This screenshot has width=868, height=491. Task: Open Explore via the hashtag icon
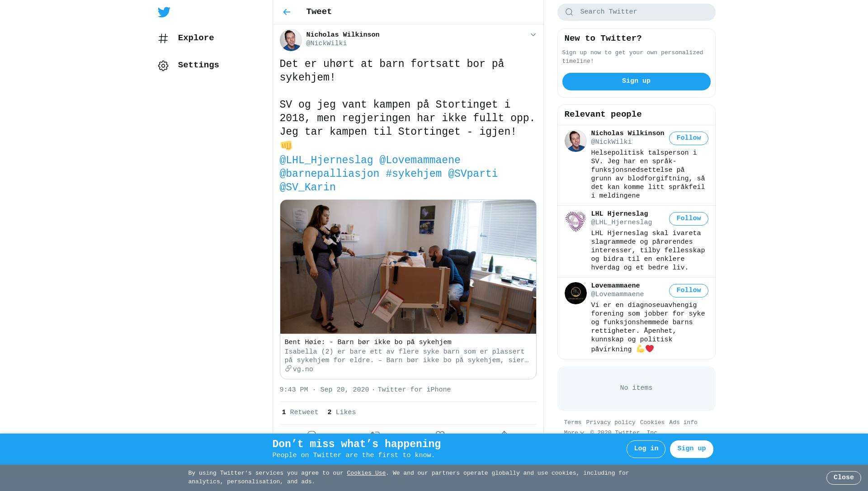(163, 38)
